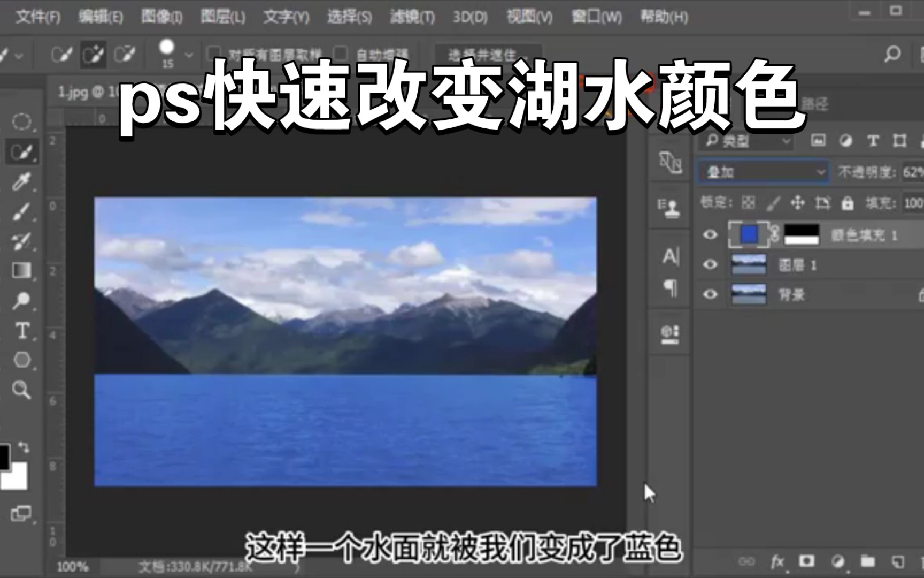The width and height of the screenshot is (924, 578).
Task: Select the History Brush tool
Action: (21, 241)
